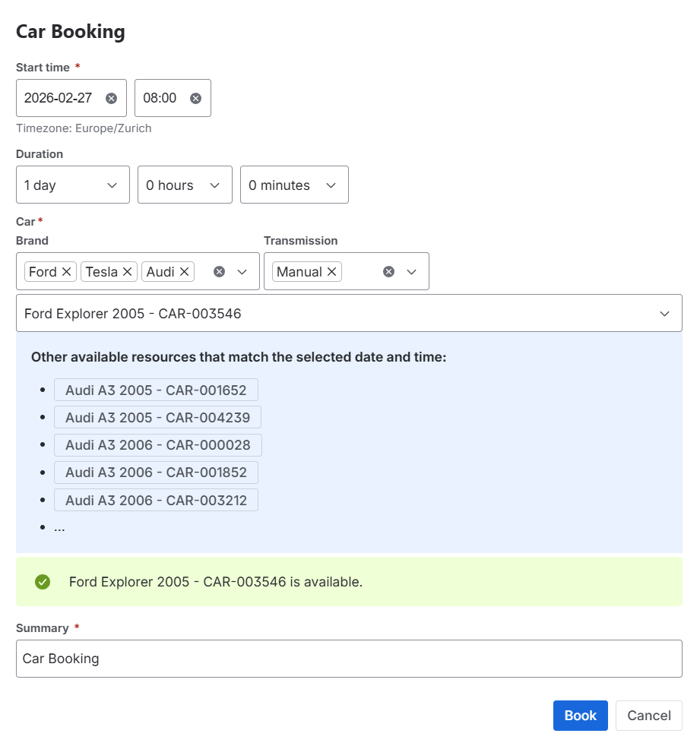The width and height of the screenshot is (700, 746).
Task: Cancel the car booking
Action: (x=648, y=716)
